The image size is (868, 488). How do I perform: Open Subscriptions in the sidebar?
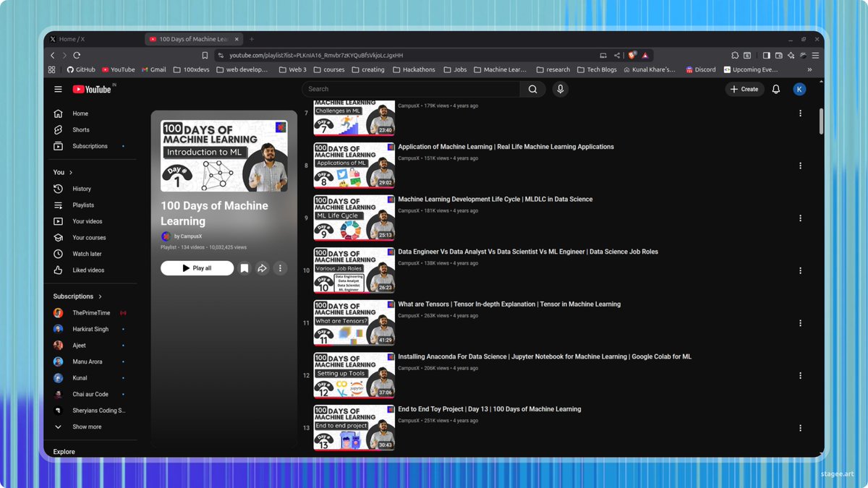(88, 146)
